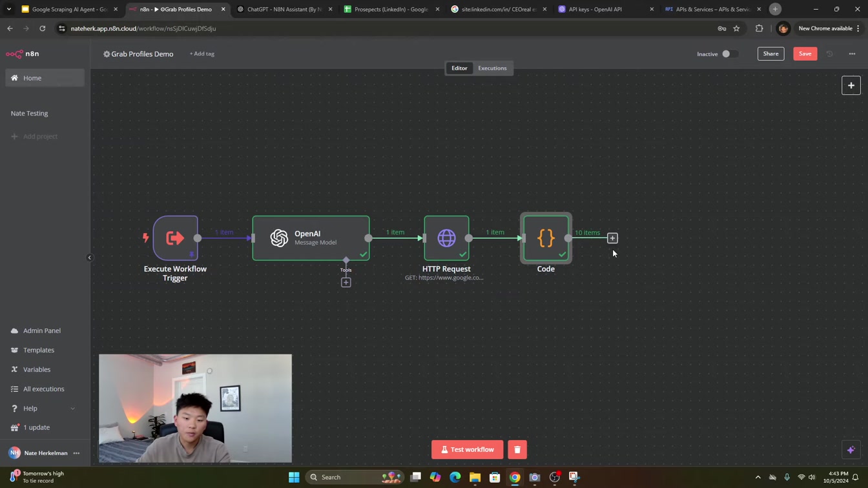Expand the Help menu
Image resolution: width=868 pixels, height=488 pixels.
43,409
